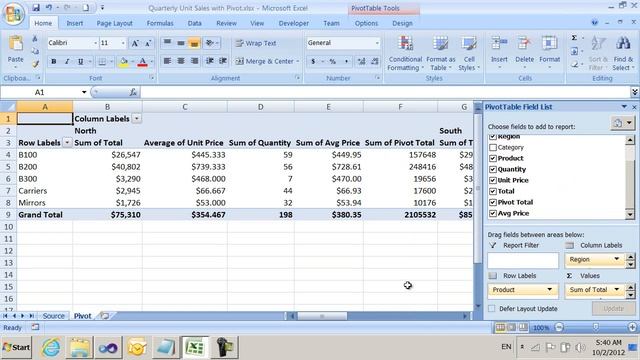The height and width of the screenshot is (360, 640).
Task: Uncheck the Quantity field checkbox
Action: point(493,169)
